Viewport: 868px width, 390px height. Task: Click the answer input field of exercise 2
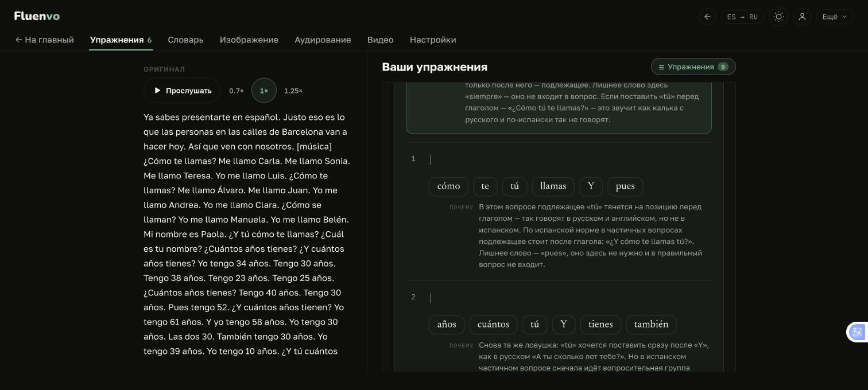[x=570, y=298]
